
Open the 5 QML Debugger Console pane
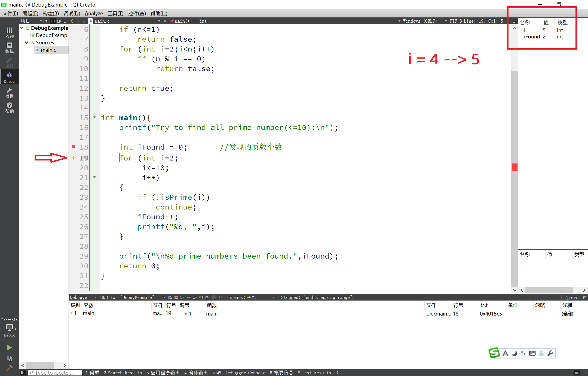[x=239, y=372]
